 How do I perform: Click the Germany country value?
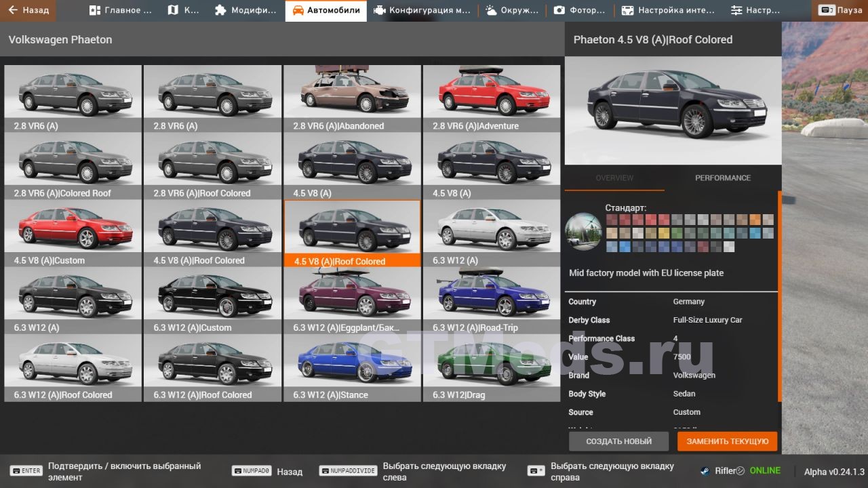(688, 302)
